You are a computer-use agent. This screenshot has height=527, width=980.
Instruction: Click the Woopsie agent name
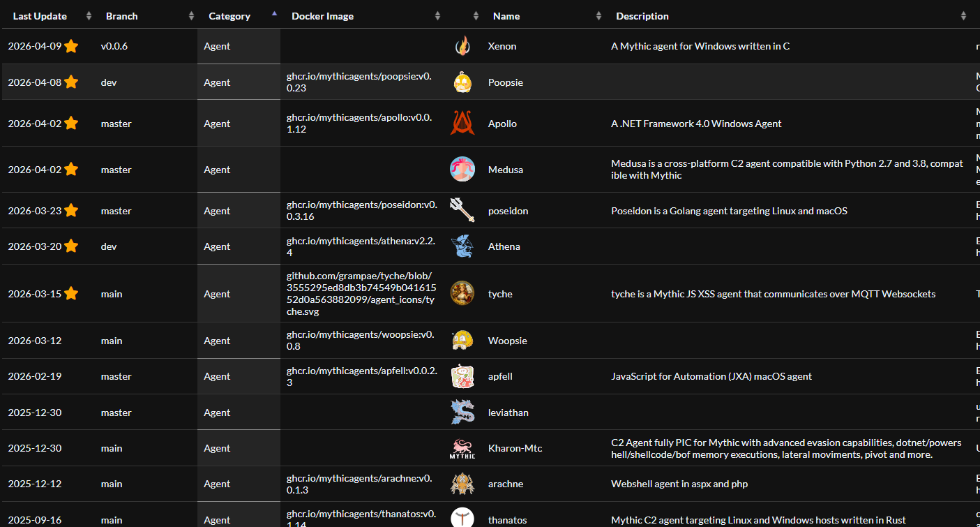click(508, 341)
